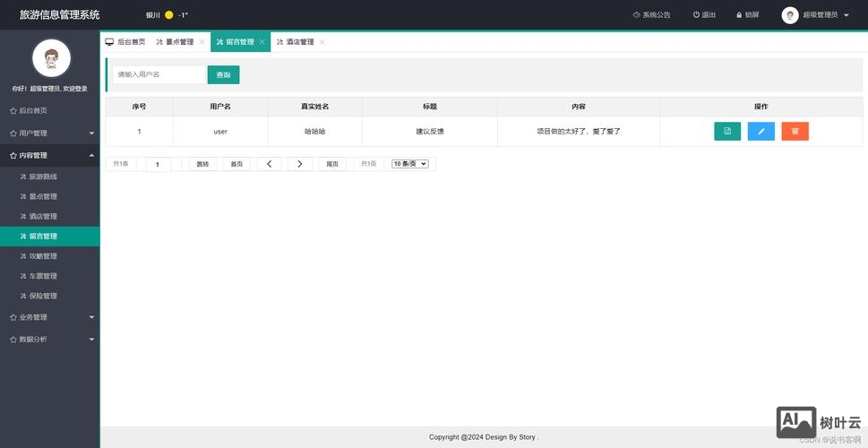Click the blue pencil edit icon
The width and height of the screenshot is (868, 448).
(761, 131)
